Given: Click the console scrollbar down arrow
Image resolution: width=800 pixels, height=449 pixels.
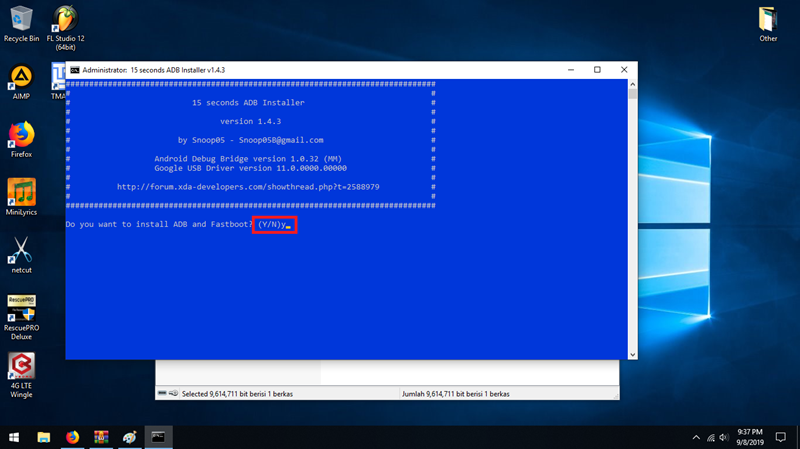Looking at the screenshot, I should pyautogui.click(x=633, y=355).
